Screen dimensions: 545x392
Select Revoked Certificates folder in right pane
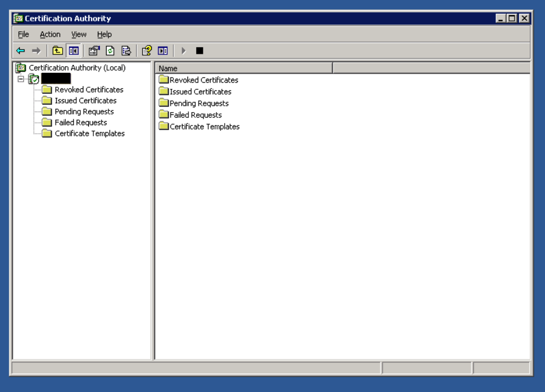203,80
